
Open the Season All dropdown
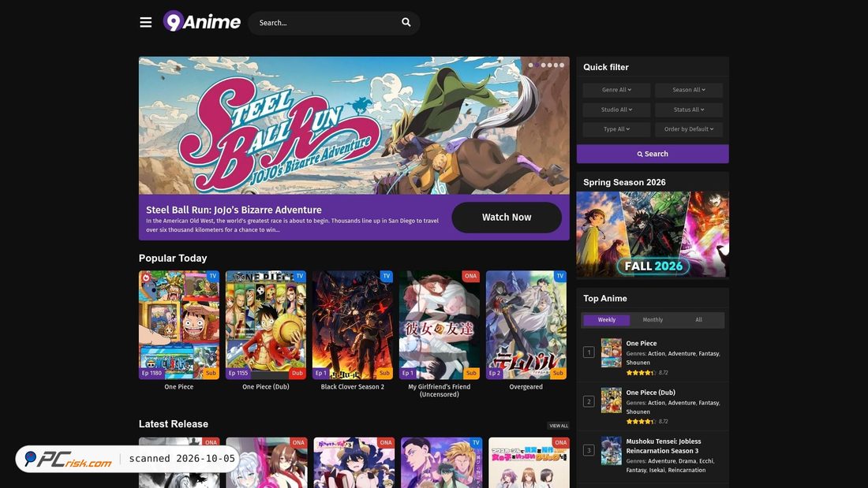click(x=689, y=90)
